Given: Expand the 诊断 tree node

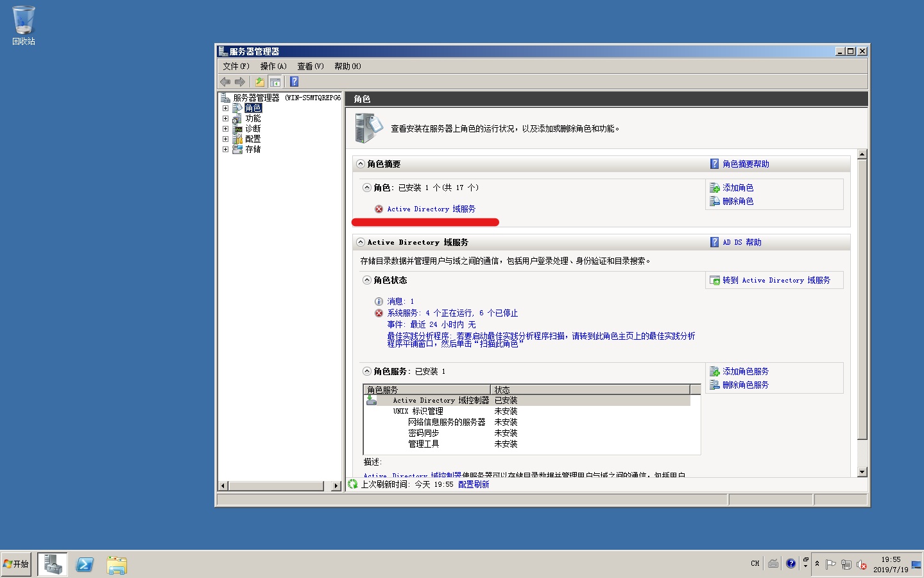Looking at the screenshot, I should click(225, 129).
